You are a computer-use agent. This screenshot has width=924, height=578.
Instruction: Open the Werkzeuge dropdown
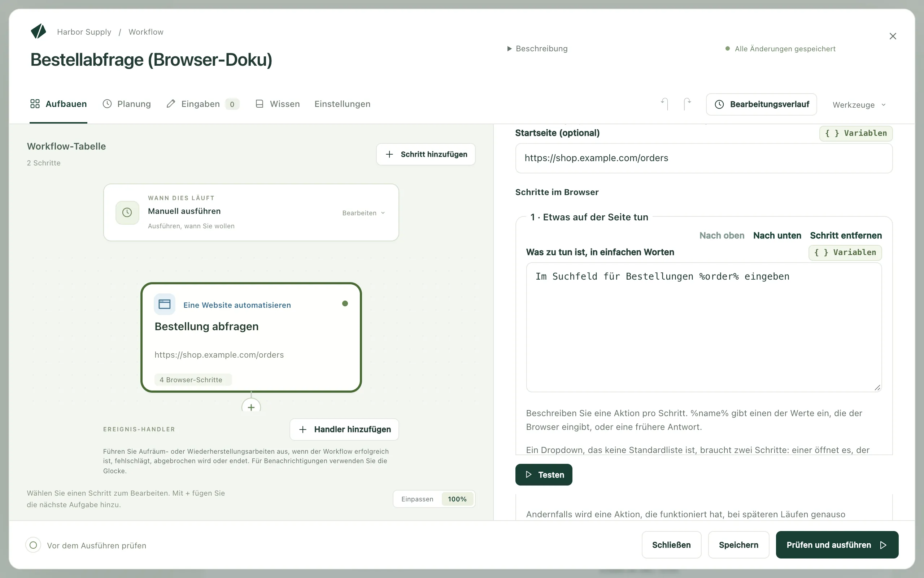(859, 105)
